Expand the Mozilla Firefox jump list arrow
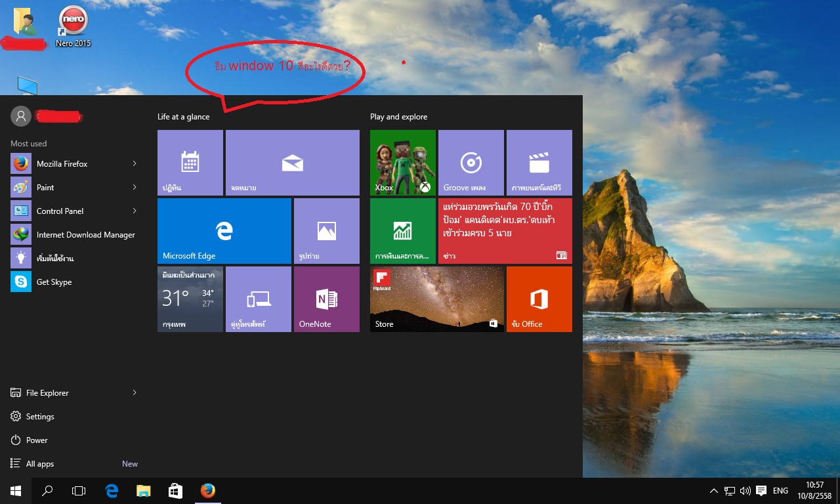This screenshot has width=840, height=504. coord(135,163)
